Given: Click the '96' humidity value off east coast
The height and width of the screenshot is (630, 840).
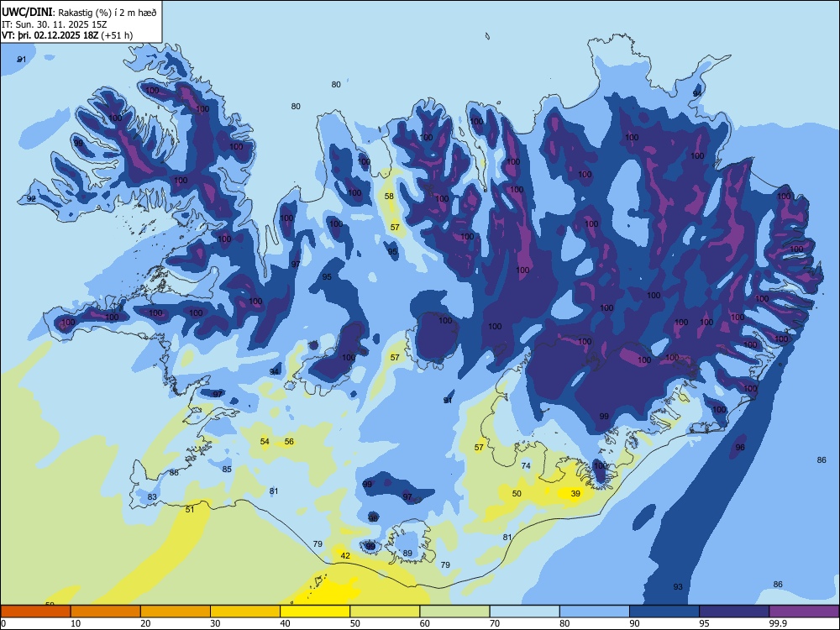Looking at the screenshot, I should (x=740, y=448).
